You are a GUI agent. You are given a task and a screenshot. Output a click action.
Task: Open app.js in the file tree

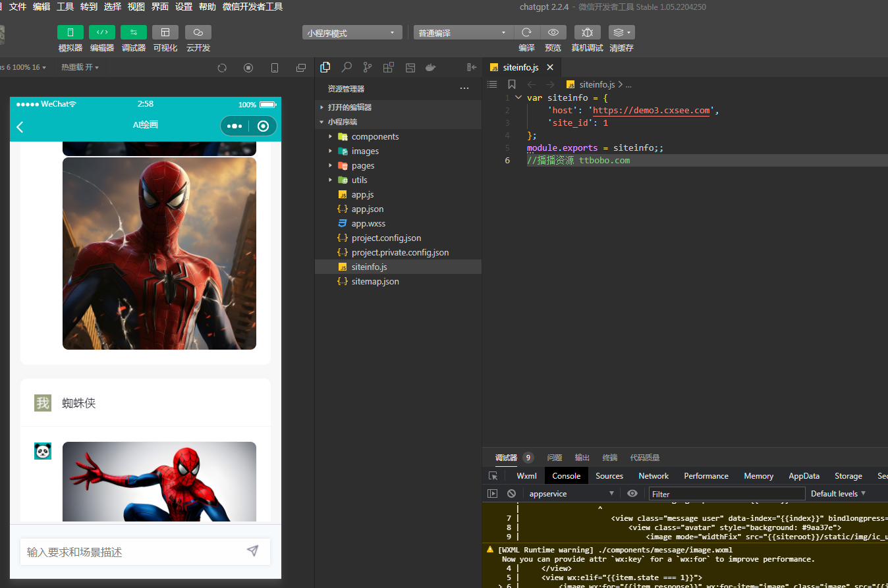[x=399, y=194]
